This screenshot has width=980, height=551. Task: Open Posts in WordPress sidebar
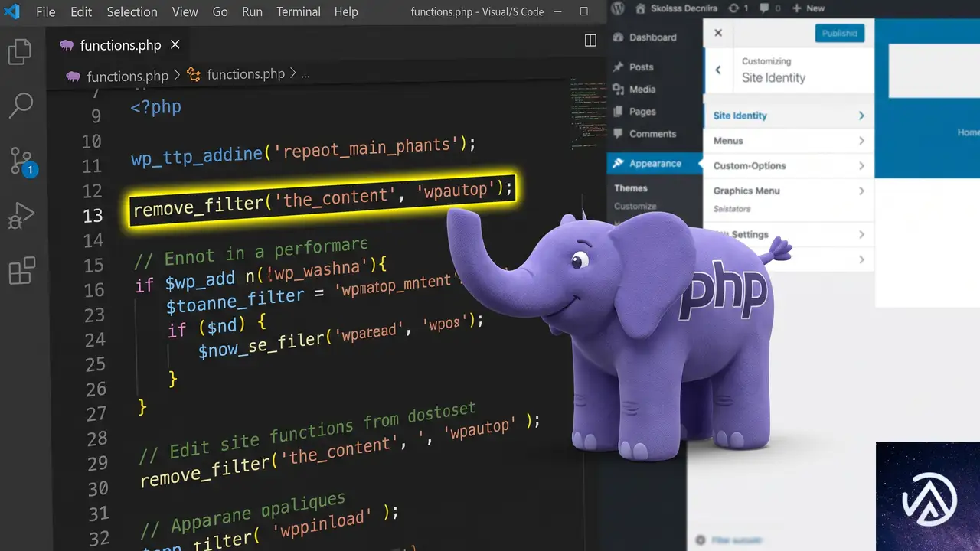[641, 67]
